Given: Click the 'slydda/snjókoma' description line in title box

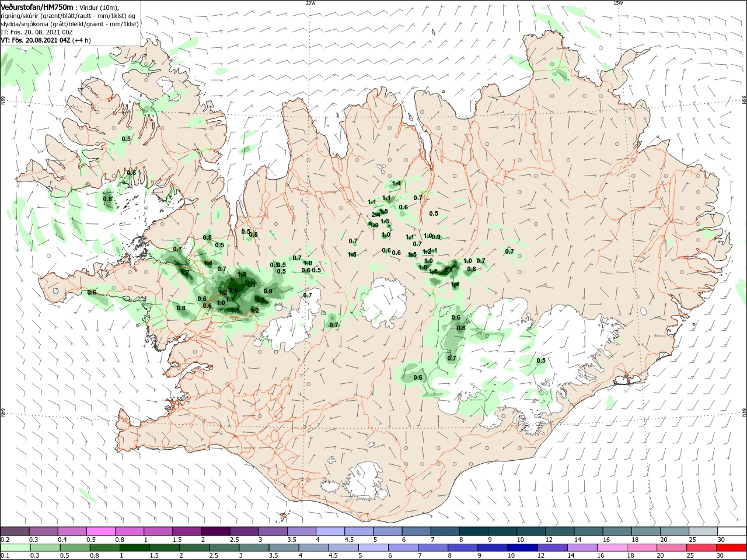Looking at the screenshot, I should (x=69, y=24).
